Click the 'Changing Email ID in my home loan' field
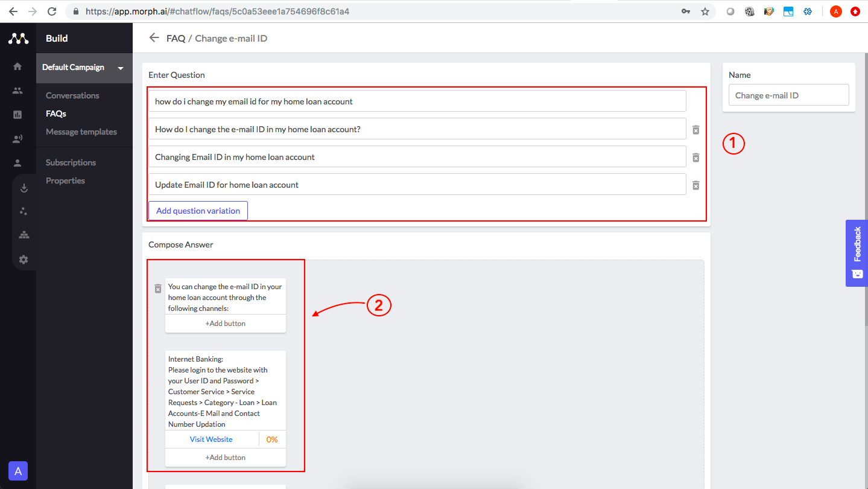This screenshot has height=489, width=868. [417, 157]
